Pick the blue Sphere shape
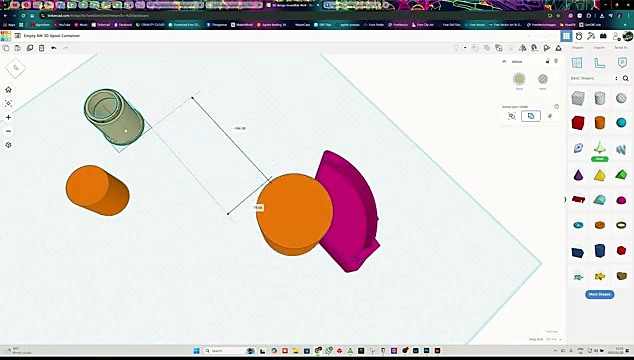The height and width of the screenshot is (360, 634). point(621,123)
